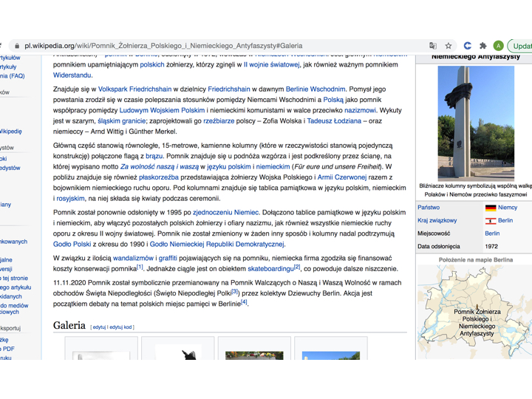The height and width of the screenshot is (399, 532).
Task: Click the PDF download sidebar link
Action: 8,349
